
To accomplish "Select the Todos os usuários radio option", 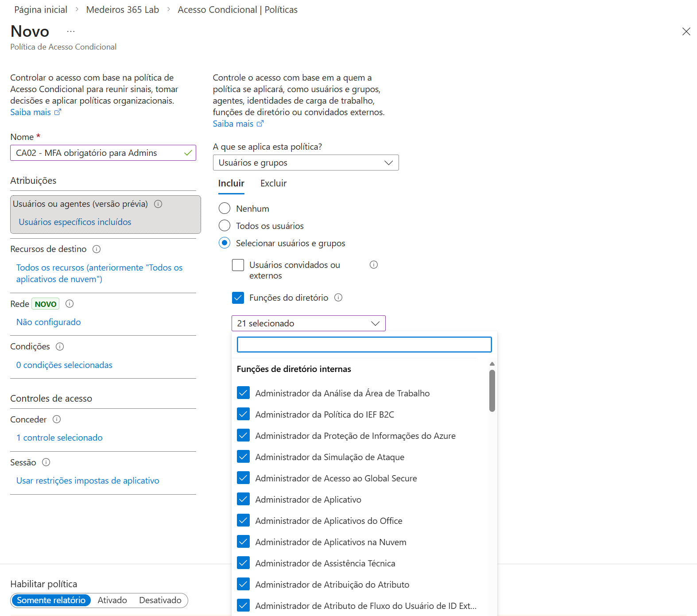I will coord(225,226).
